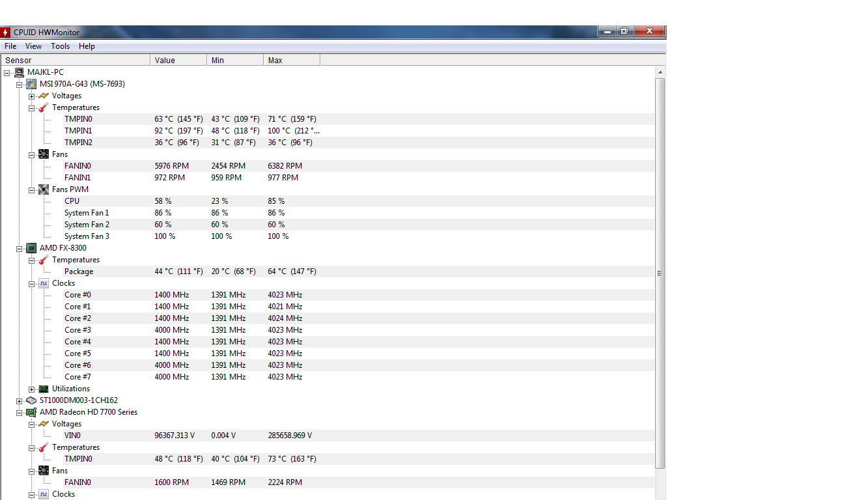Click the 1469 RPM Radeon fan min value
The height and width of the screenshot is (500, 868).
[228, 482]
